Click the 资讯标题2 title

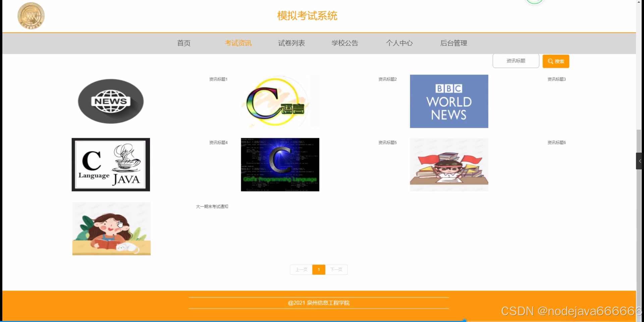point(387,79)
